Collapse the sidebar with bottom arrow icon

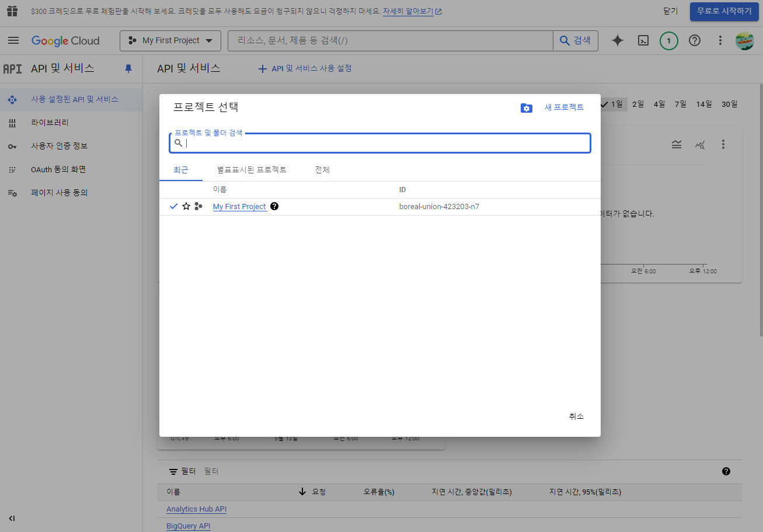[12, 518]
